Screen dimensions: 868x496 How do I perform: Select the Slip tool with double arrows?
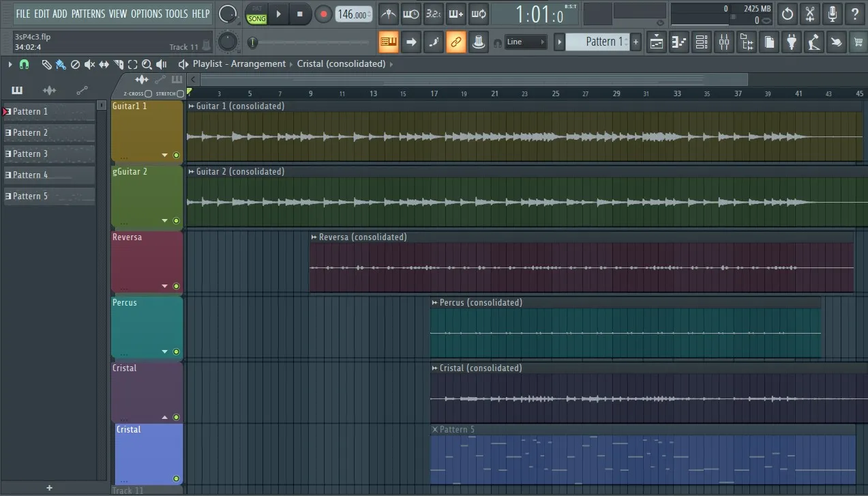[104, 64]
